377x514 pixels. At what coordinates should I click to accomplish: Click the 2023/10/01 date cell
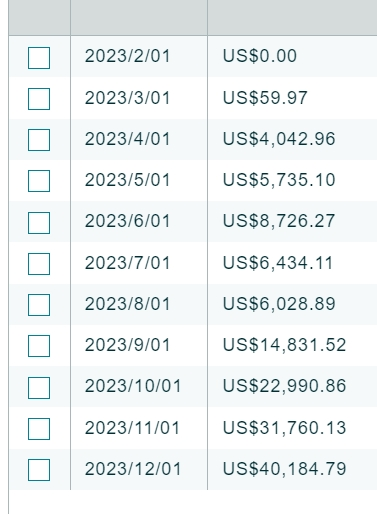pyautogui.click(x=139, y=386)
